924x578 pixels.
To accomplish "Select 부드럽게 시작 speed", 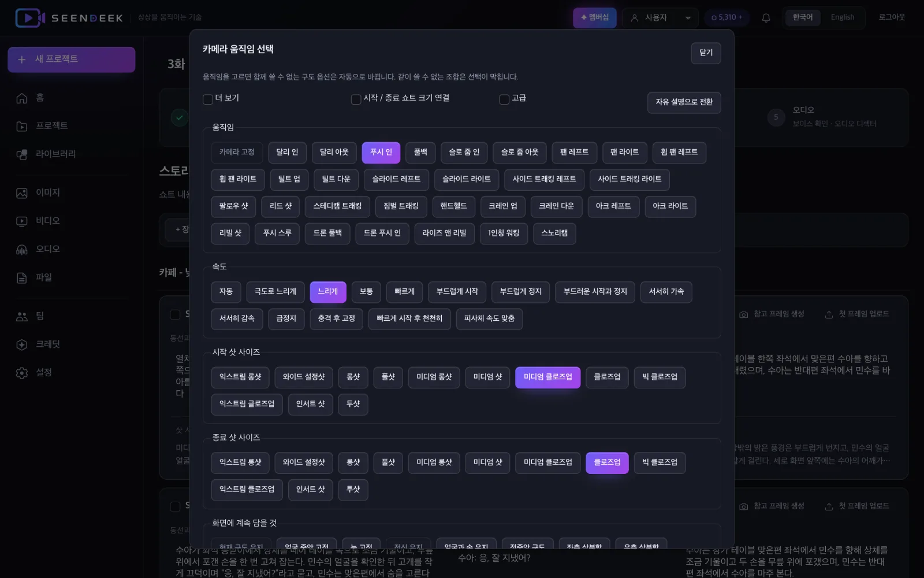I will pyautogui.click(x=457, y=292).
